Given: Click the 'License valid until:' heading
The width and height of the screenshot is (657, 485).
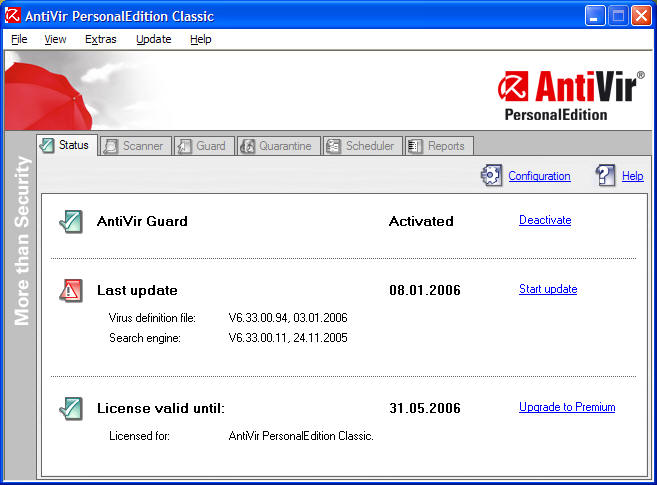Looking at the screenshot, I should (161, 408).
